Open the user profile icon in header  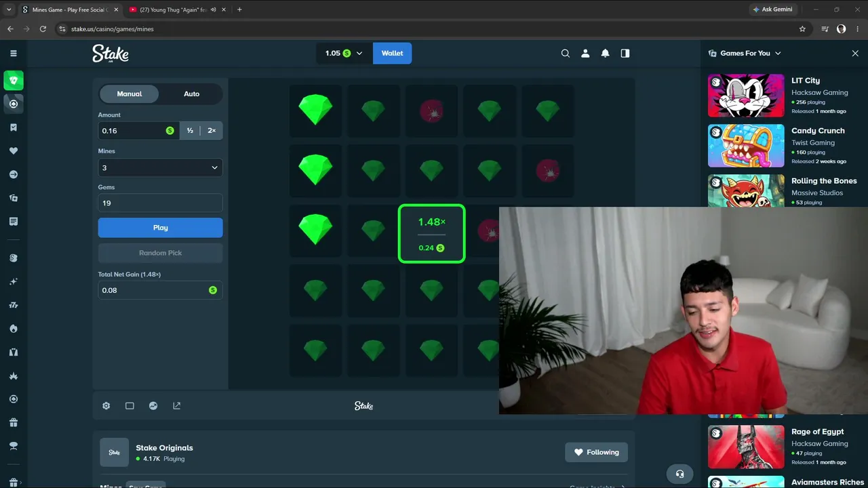pyautogui.click(x=585, y=54)
